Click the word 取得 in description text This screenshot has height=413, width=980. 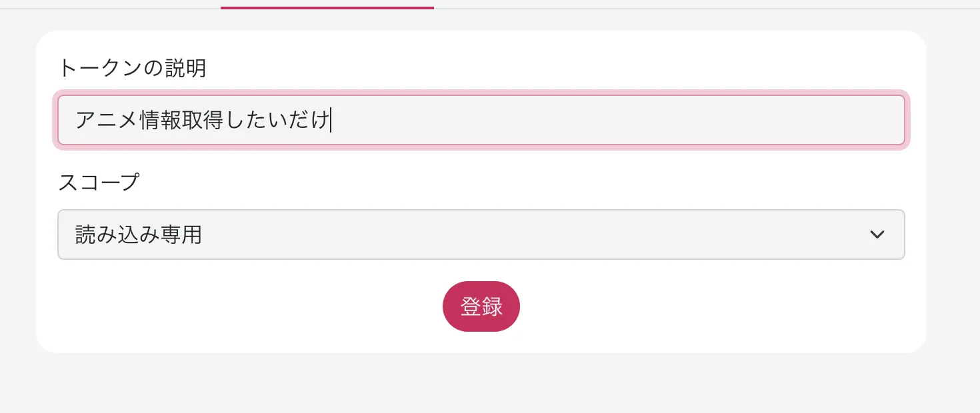click(x=203, y=120)
